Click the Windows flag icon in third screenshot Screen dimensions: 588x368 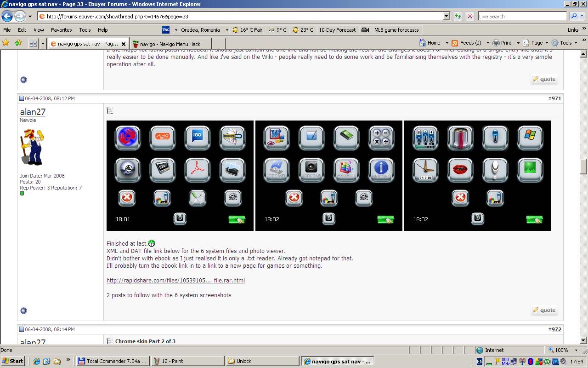pyautogui.click(x=530, y=137)
